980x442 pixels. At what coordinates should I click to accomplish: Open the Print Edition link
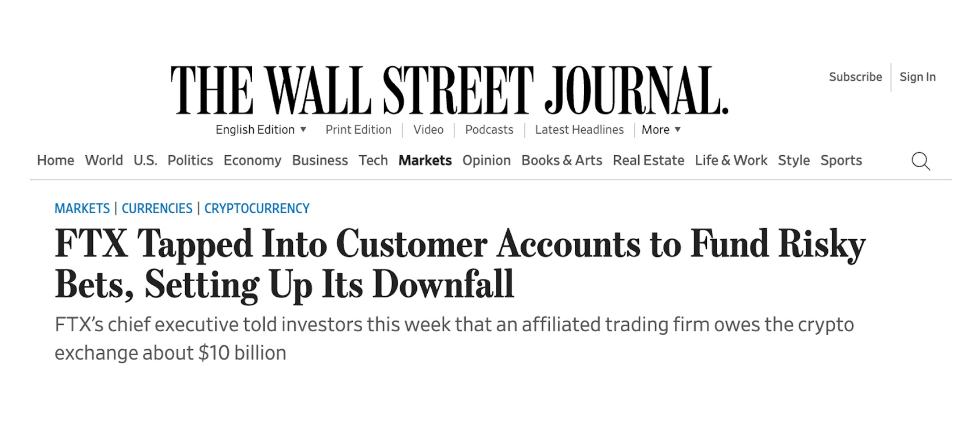(x=358, y=130)
